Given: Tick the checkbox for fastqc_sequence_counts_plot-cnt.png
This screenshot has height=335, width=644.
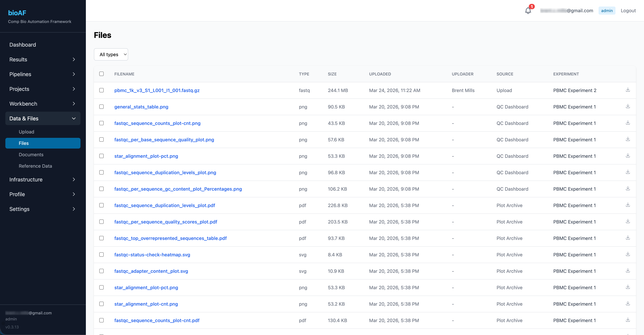Looking at the screenshot, I should 101,123.
